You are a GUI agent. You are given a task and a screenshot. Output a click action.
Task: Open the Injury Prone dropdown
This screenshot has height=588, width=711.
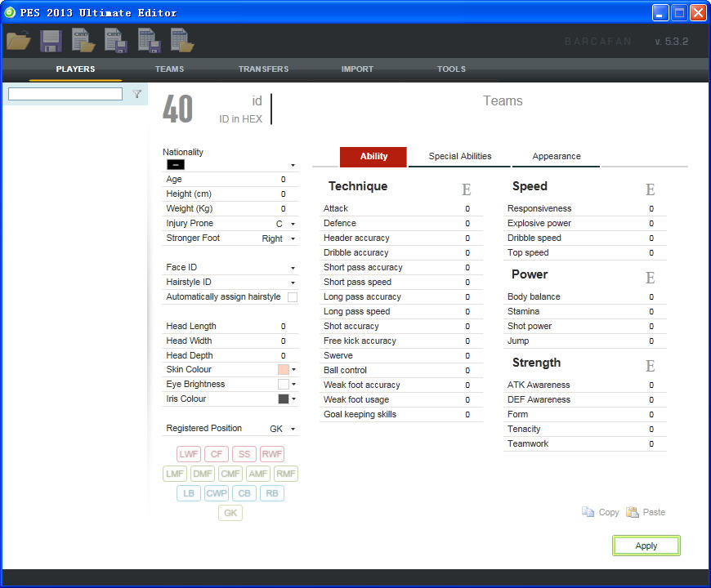point(293,225)
